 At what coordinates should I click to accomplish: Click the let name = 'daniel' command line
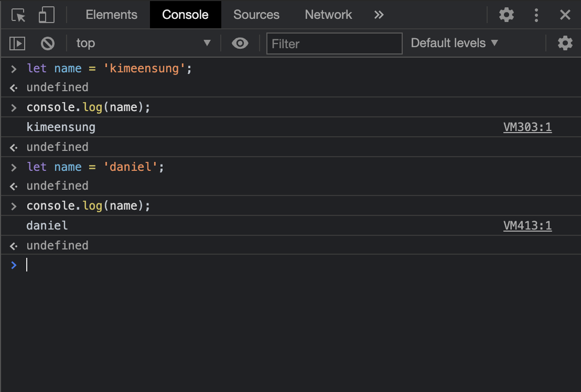pyautogui.click(x=95, y=167)
